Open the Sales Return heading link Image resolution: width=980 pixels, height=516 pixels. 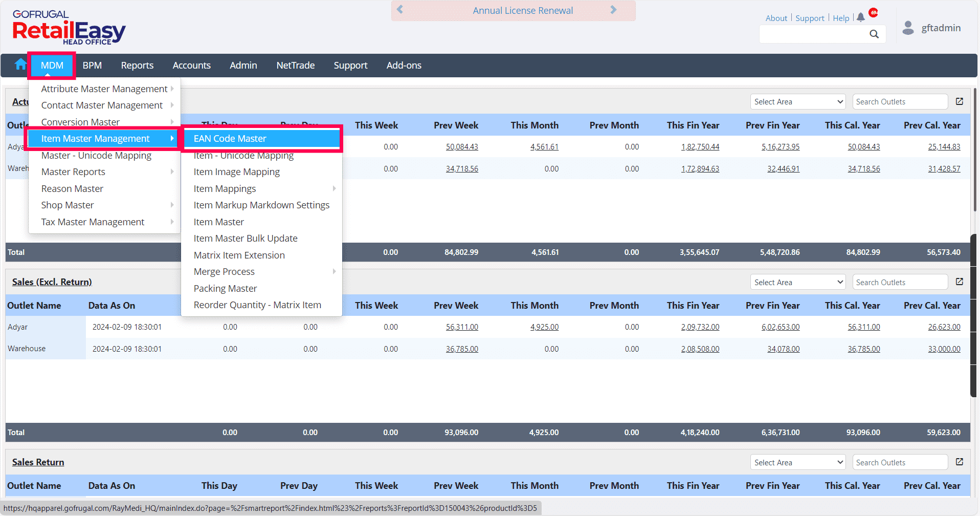tap(38, 462)
